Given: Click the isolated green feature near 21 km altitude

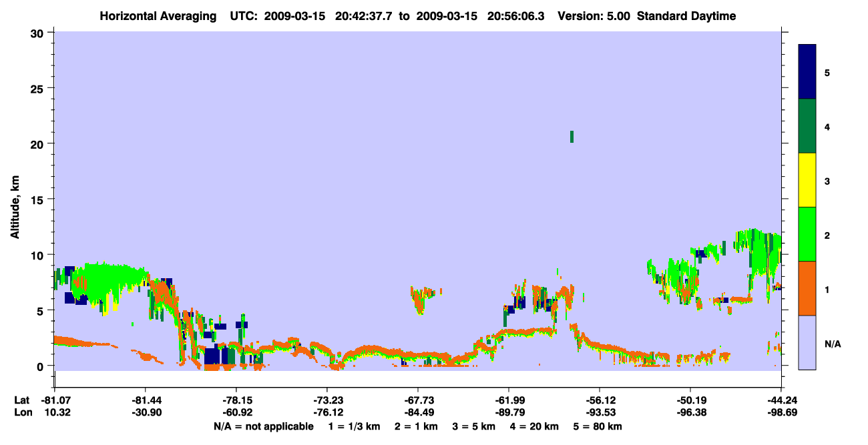Looking at the screenshot, I should [572, 137].
